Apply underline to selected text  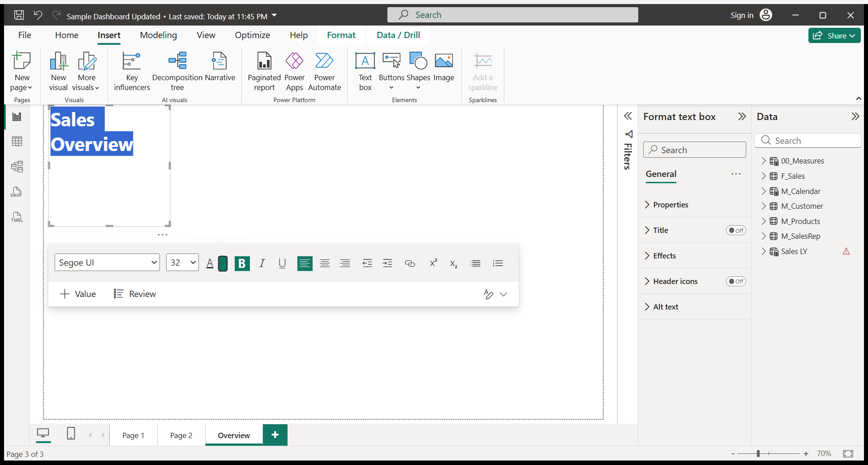pos(282,263)
